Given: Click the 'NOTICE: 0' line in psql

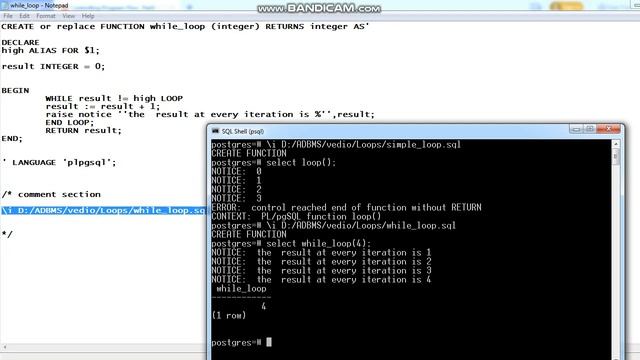Looking at the screenshot, I should pyautogui.click(x=236, y=171).
